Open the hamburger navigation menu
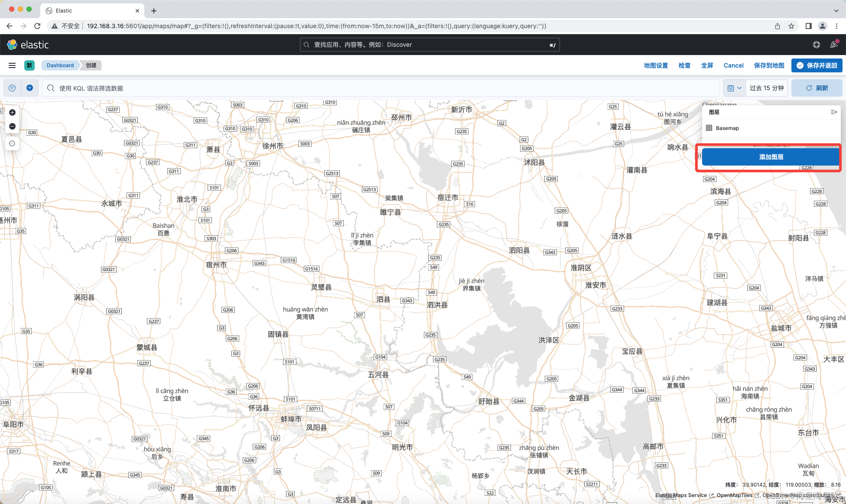Image resolution: width=846 pixels, height=504 pixels. 12,65
